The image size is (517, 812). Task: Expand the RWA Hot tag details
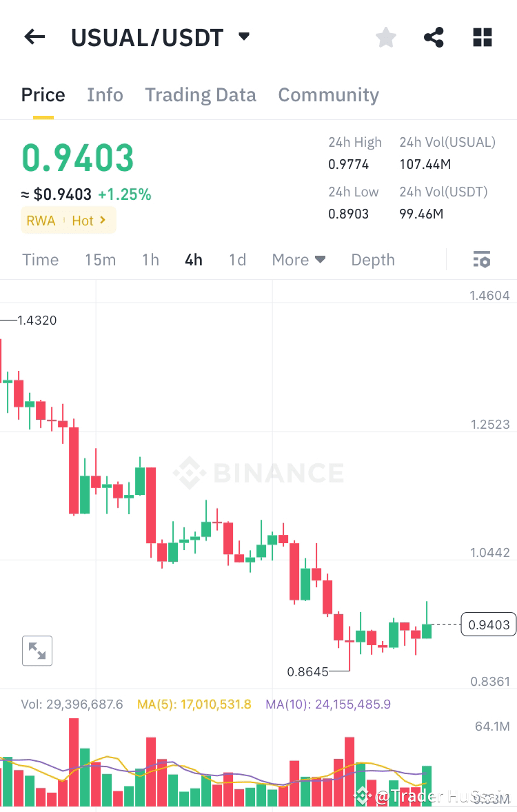point(68,221)
